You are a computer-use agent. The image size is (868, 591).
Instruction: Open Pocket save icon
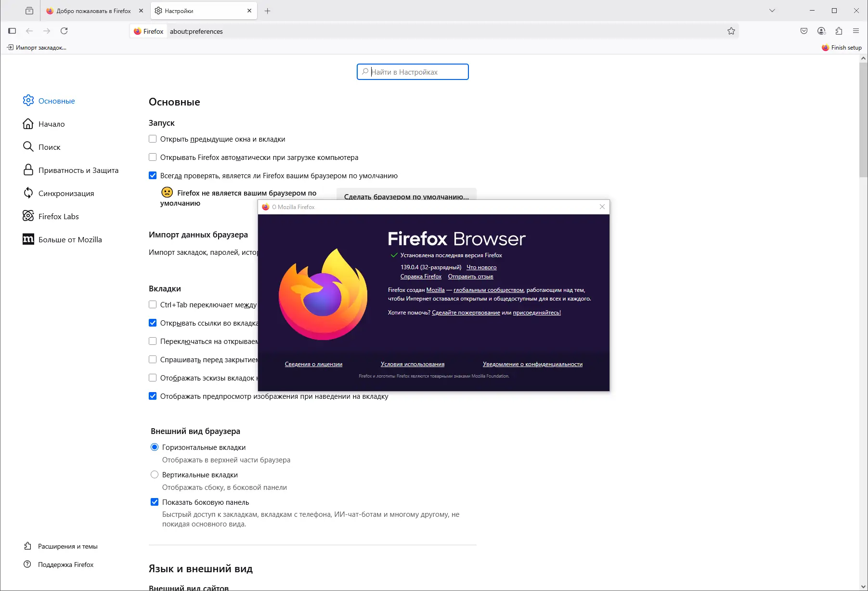pos(804,31)
